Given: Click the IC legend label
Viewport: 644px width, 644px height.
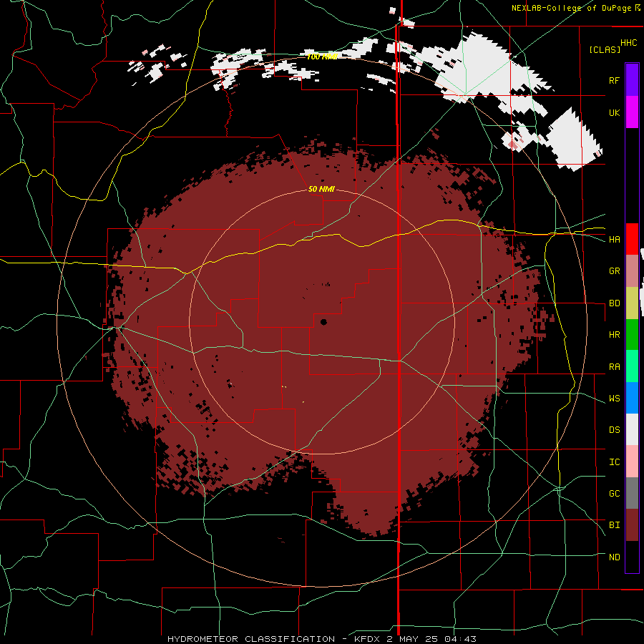Looking at the screenshot, I should pos(614,462).
